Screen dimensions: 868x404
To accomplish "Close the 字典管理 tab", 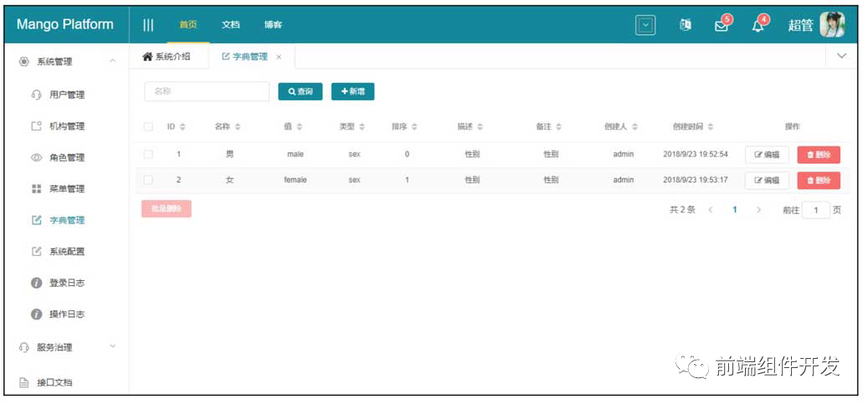I will pos(279,57).
